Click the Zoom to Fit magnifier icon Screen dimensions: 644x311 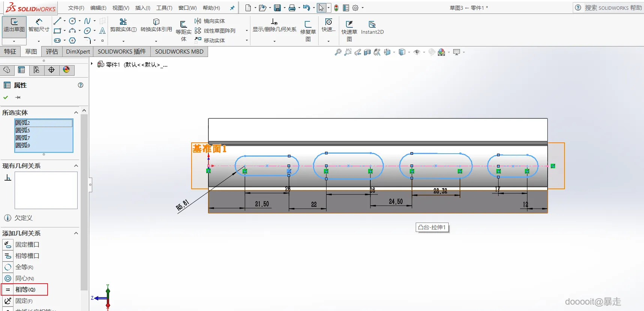tap(338, 52)
